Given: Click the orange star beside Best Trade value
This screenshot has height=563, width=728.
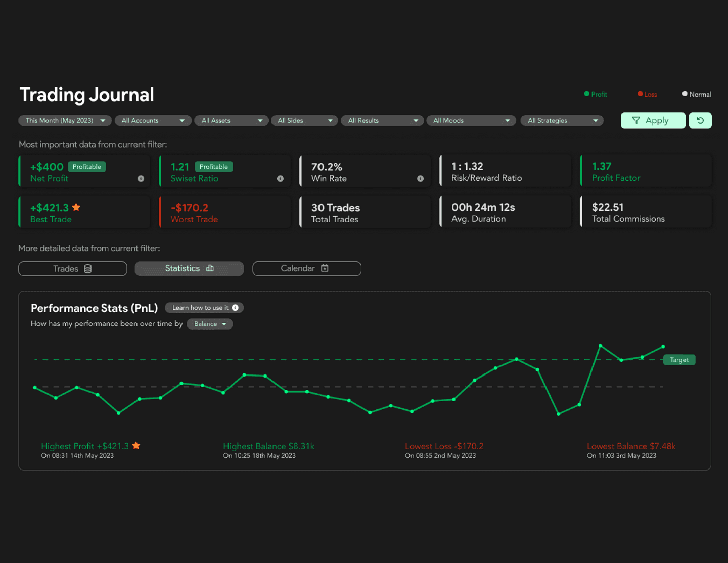Looking at the screenshot, I should (76, 207).
